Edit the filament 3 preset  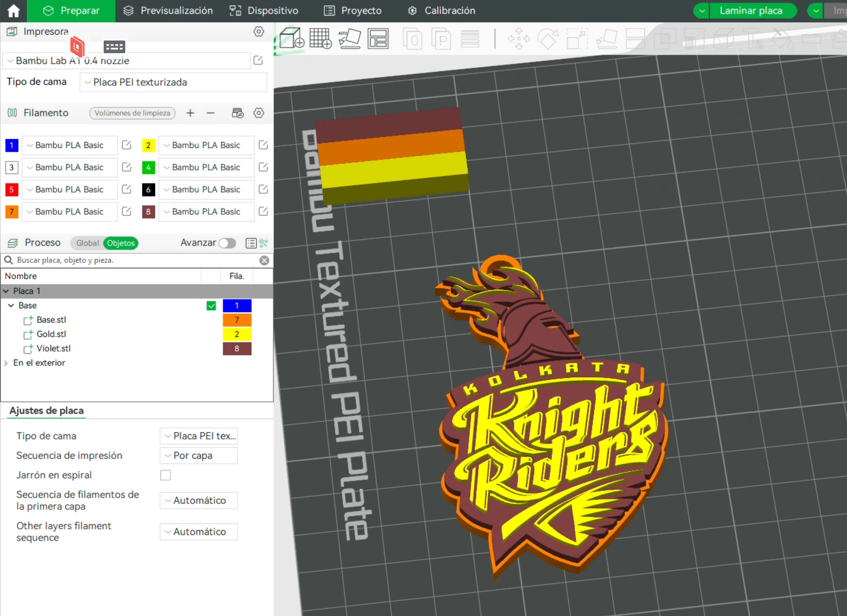tap(127, 167)
